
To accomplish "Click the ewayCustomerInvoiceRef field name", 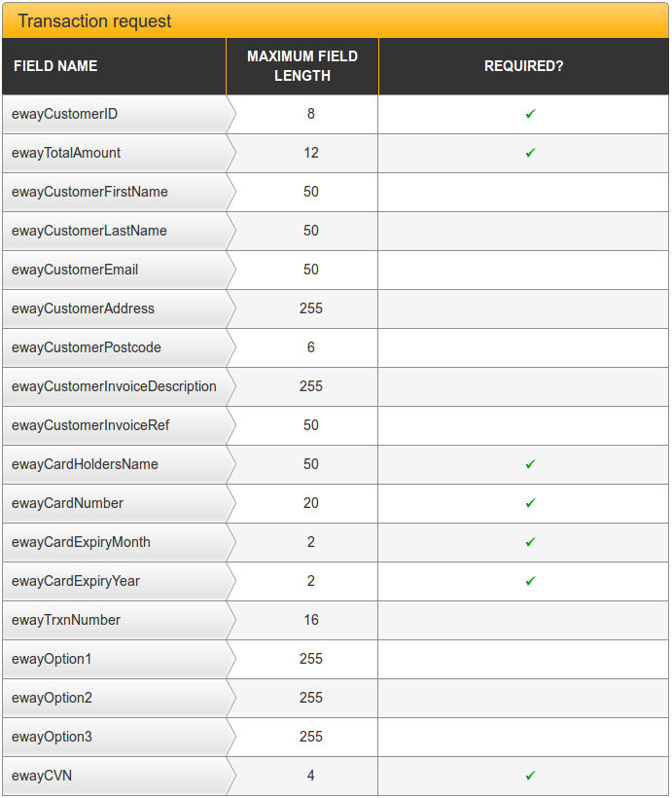I will point(90,425).
